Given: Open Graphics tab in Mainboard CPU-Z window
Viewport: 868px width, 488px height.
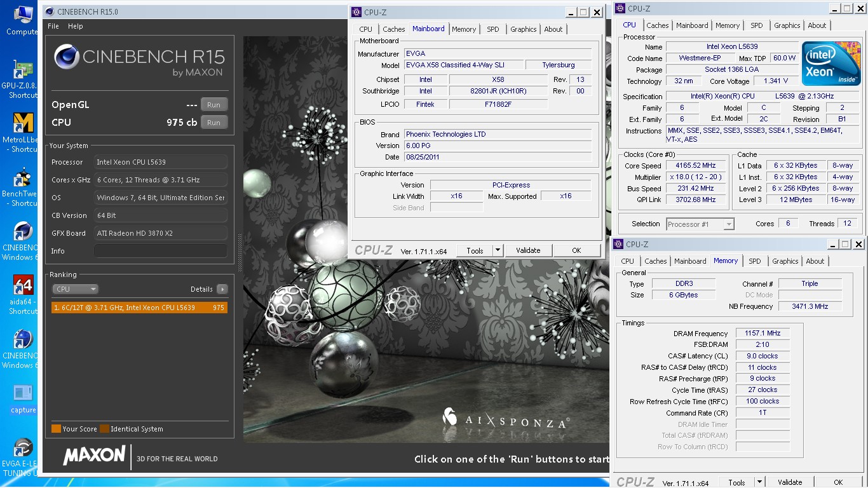Looking at the screenshot, I should [524, 29].
